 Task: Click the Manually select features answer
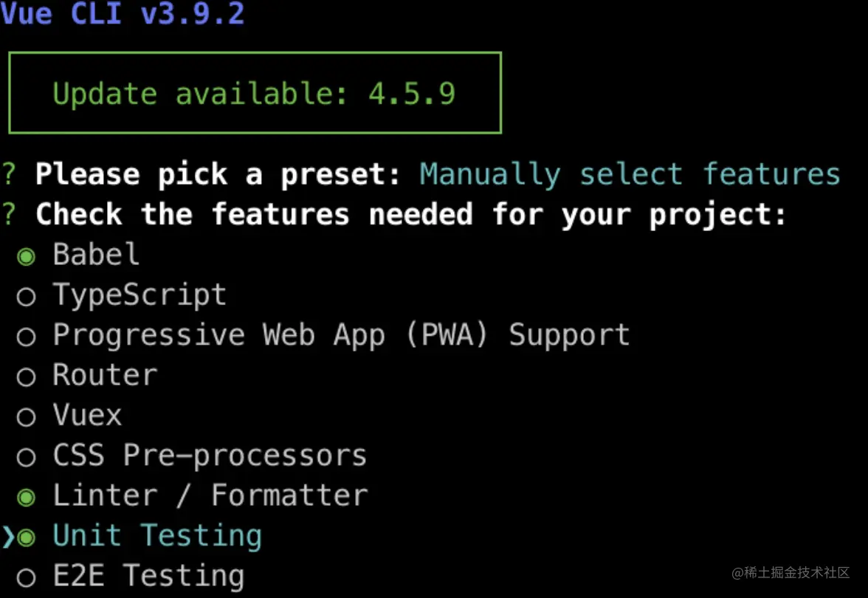point(630,174)
